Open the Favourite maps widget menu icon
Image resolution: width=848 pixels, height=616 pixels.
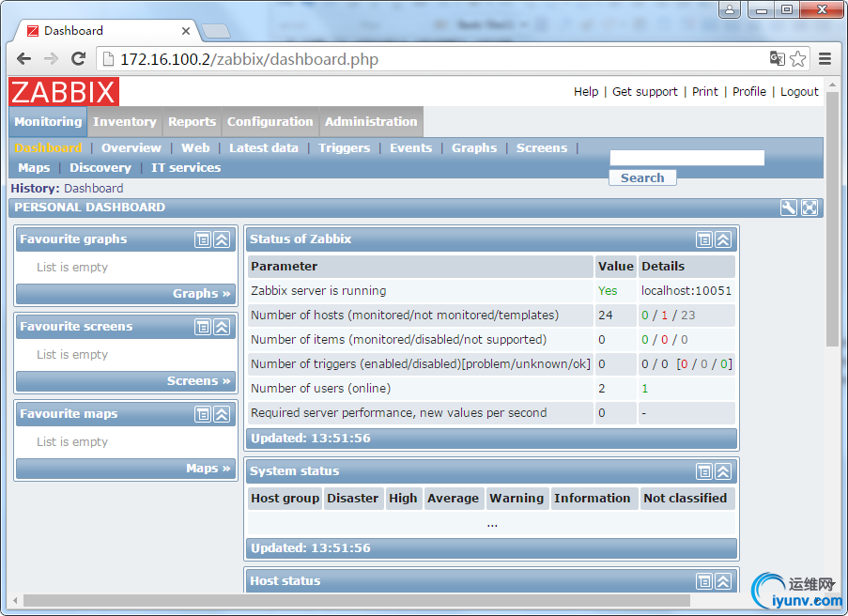[x=203, y=414]
